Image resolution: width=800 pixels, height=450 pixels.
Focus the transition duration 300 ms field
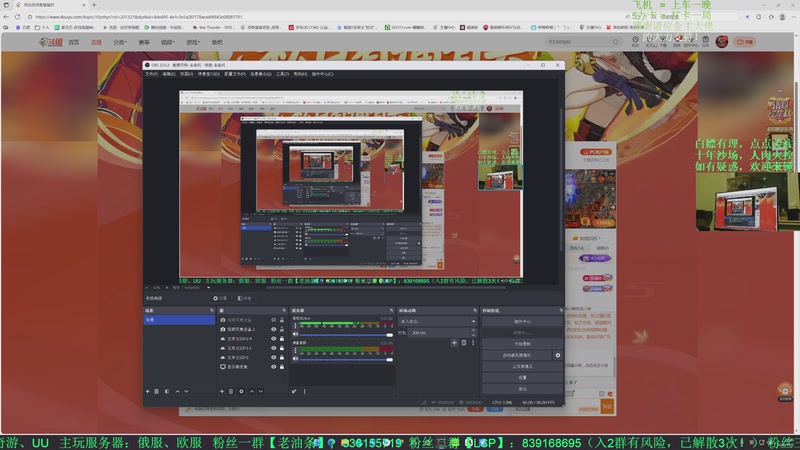pos(440,333)
